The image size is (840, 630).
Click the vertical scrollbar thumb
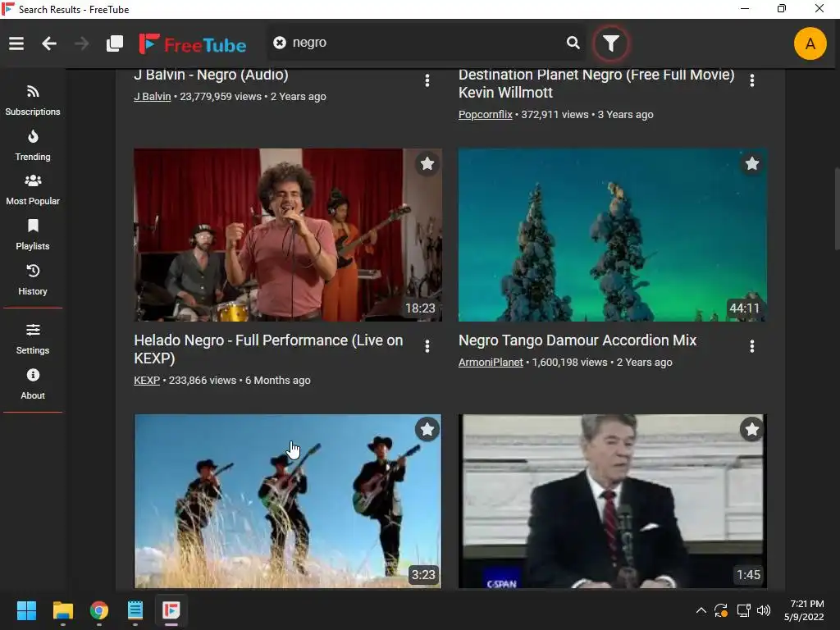837,209
